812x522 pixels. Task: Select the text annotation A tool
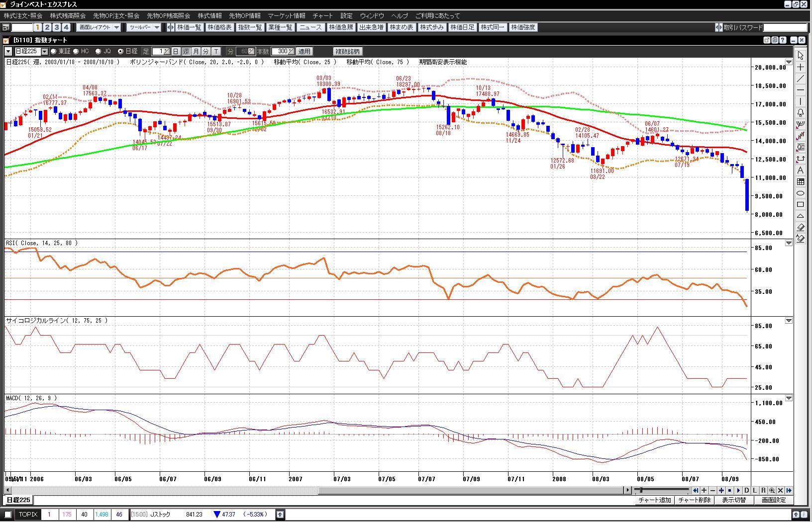(x=801, y=170)
